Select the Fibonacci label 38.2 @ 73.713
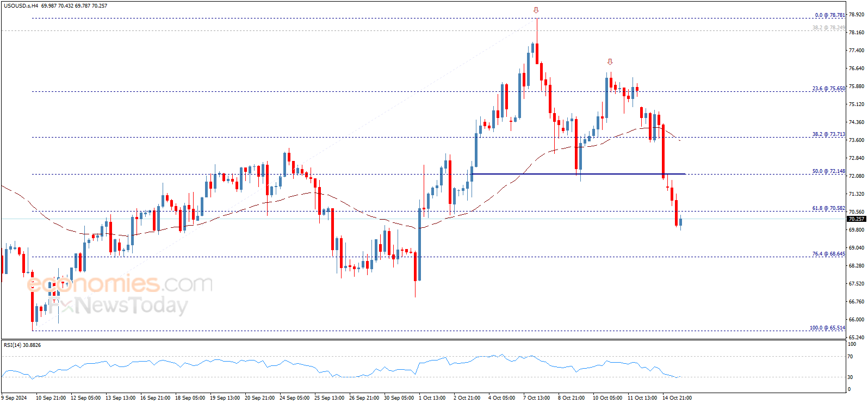Image resolution: width=868 pixels, height=404 pixels. [x=829, y=134]
